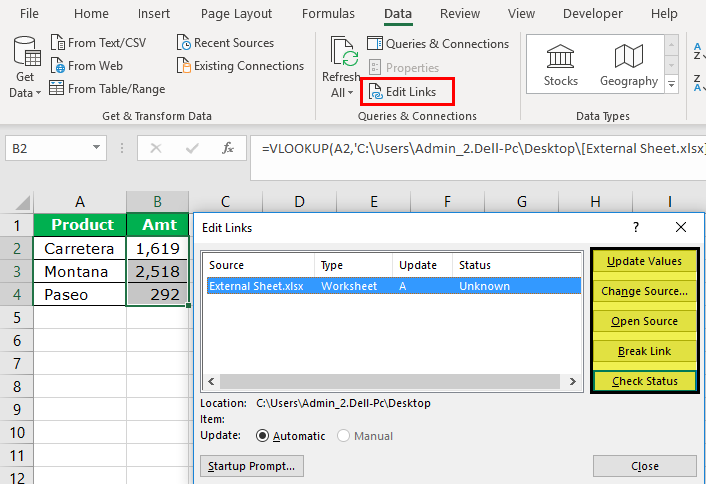The width and height of the screenshot is (706, 484).
Task: Move up one row in the Data Types gallery
Action: [x=671, y=45]
